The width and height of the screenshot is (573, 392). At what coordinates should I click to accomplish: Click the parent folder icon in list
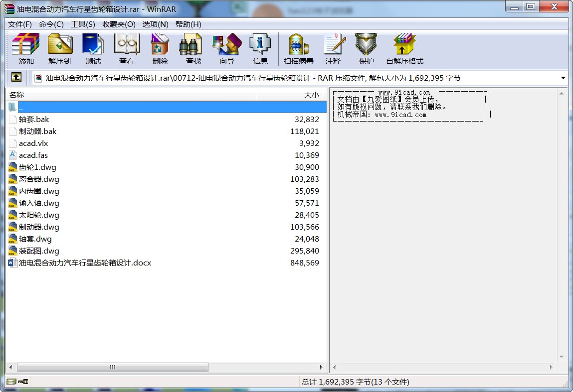coord(12,107)
